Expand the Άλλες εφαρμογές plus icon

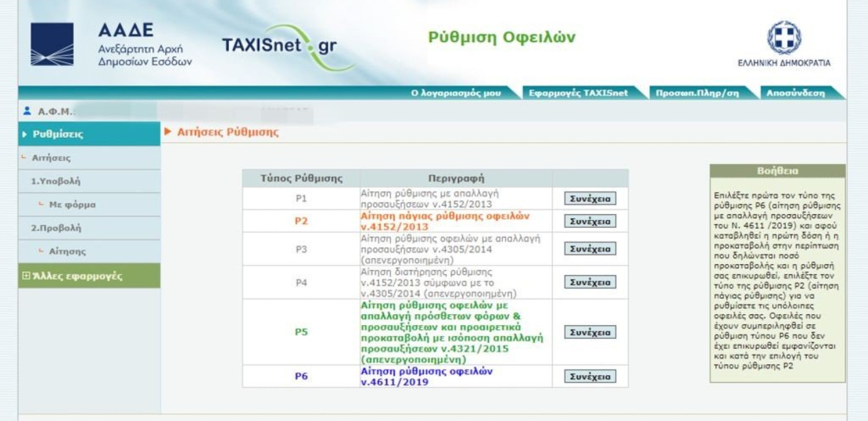coord(26,276)
